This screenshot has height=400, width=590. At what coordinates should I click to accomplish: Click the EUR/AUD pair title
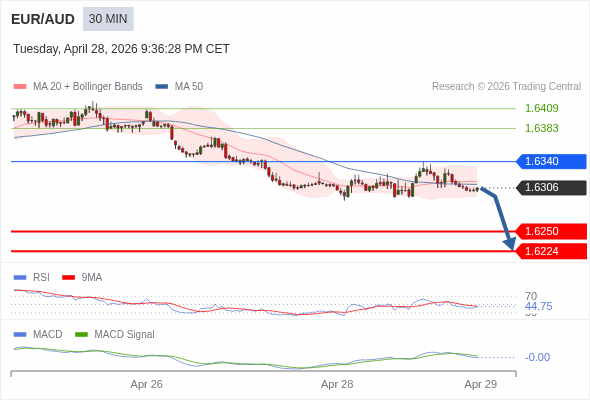(x=43, y=19)
